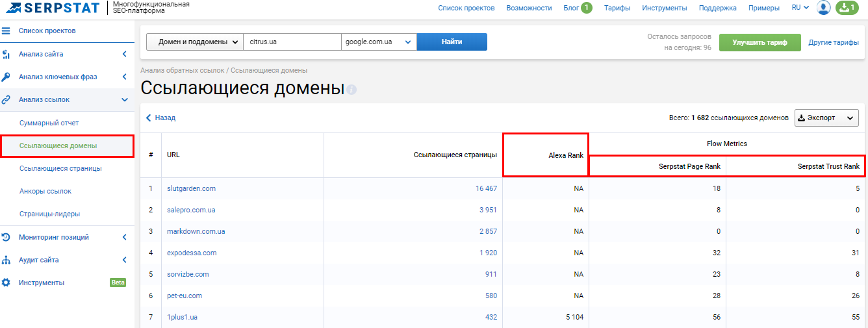Click the green download counter icon
The image size is (868, 328).
[847, 8]
